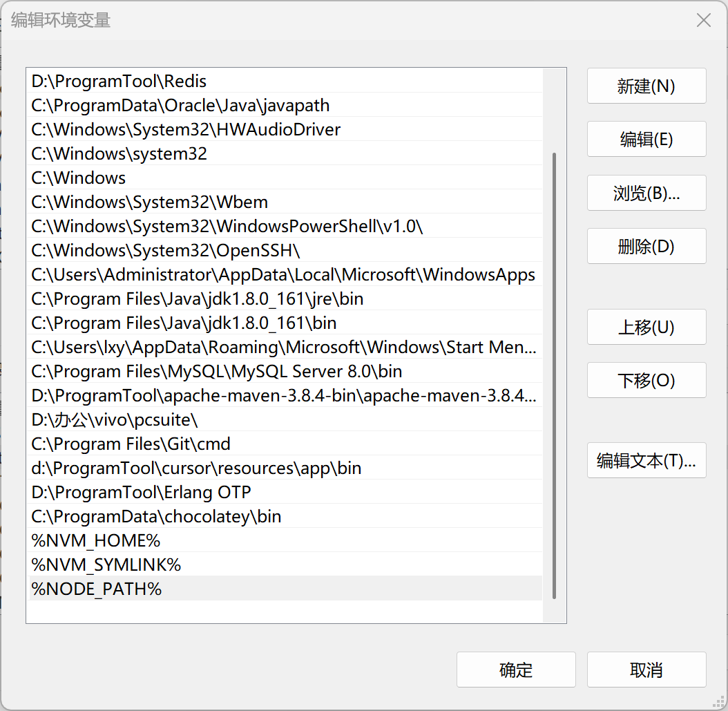Select the WindowsPowerShell\v1.0\ entry
Image resolution: width=728 pixels, height=711 pixels.
[285, 226]
